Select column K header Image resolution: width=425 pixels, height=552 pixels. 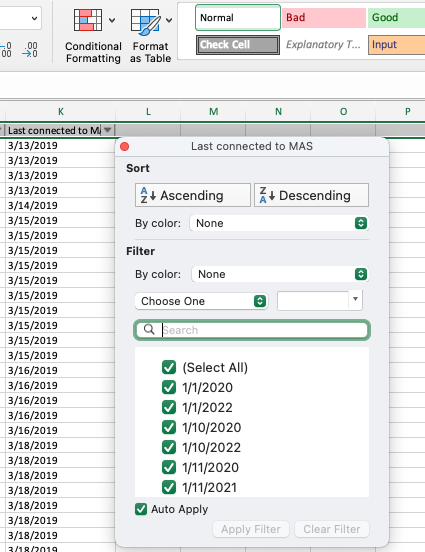(x=61, y=112)
